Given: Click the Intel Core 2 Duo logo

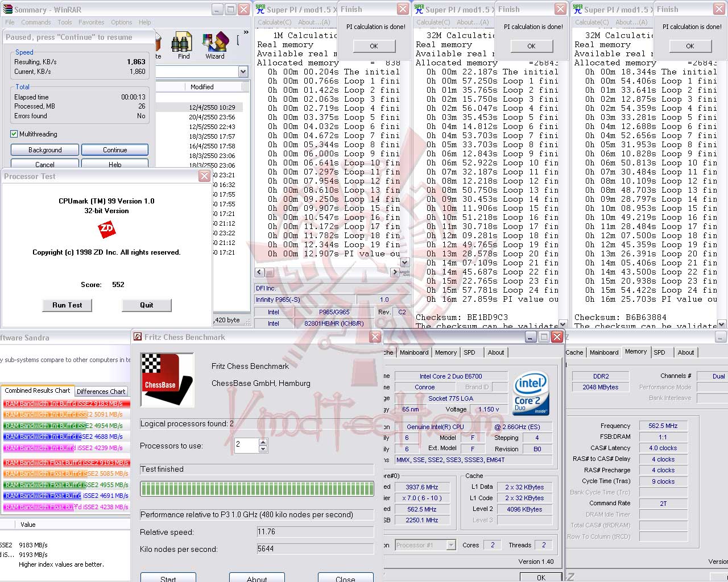Looking at the screenshot, I should click(531, 392).
